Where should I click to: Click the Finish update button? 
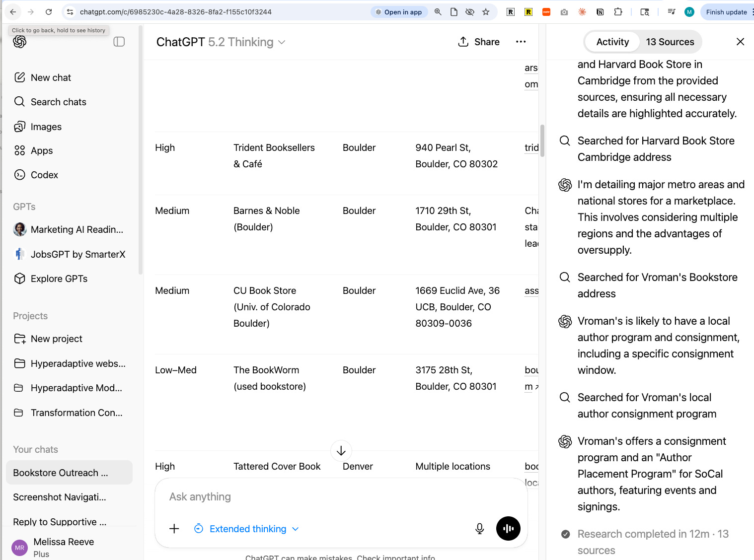pos(726,12)
